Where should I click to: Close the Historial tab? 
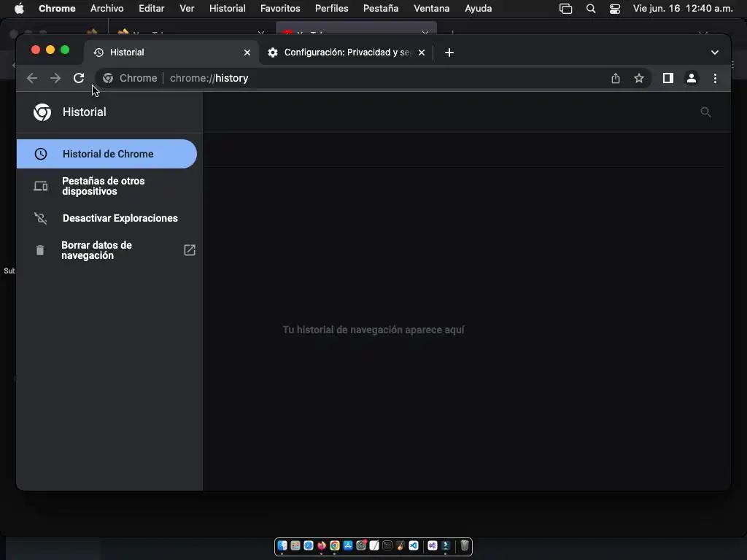point(247,52)
